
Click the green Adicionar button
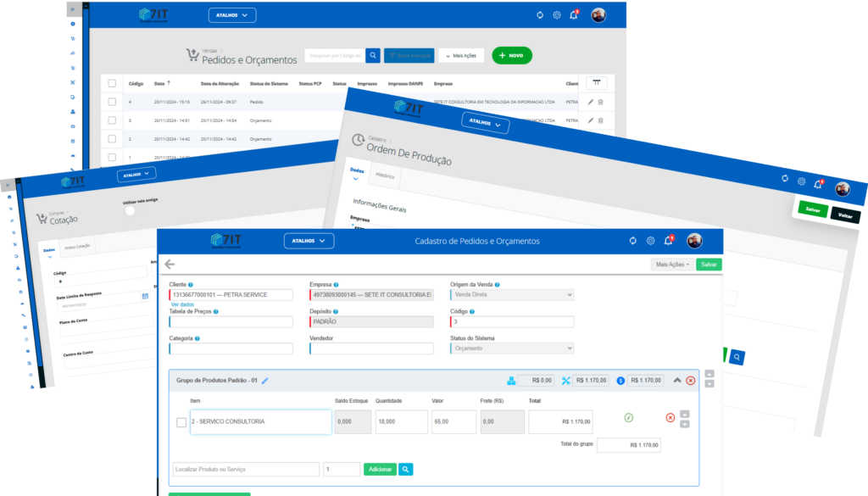(x=380, y=469)
